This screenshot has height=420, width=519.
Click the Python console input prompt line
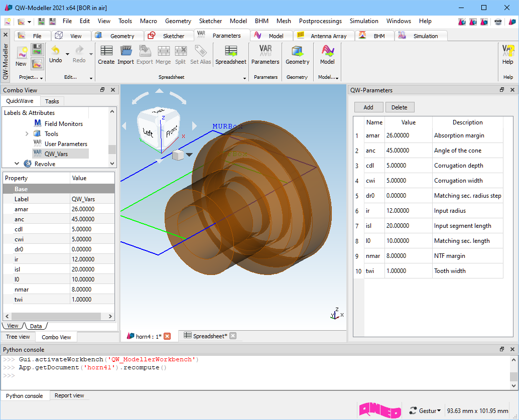pos(255,376)
